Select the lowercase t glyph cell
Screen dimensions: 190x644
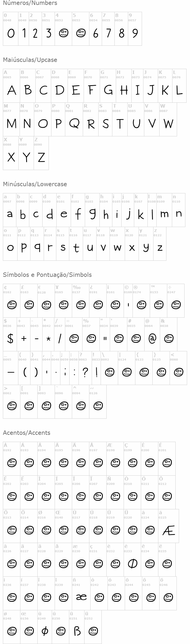coord(76,247)
